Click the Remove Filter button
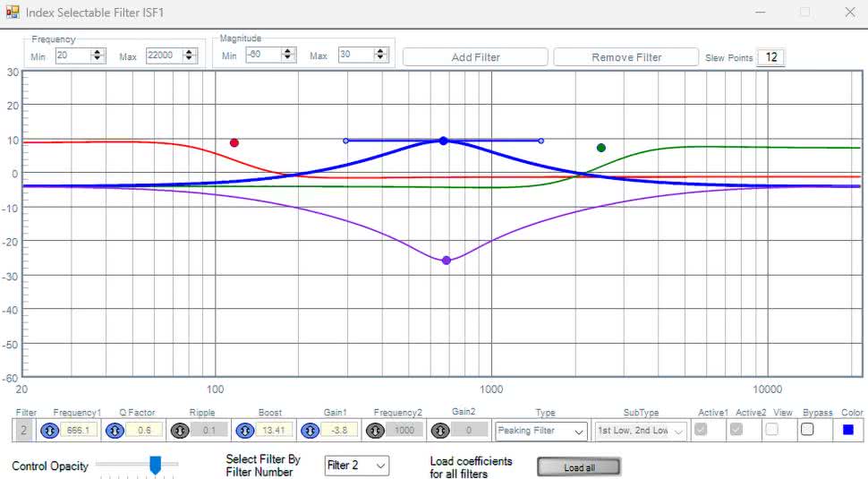Image resolution: width=868 pixels, height=479 pixels. click(626, 57)
